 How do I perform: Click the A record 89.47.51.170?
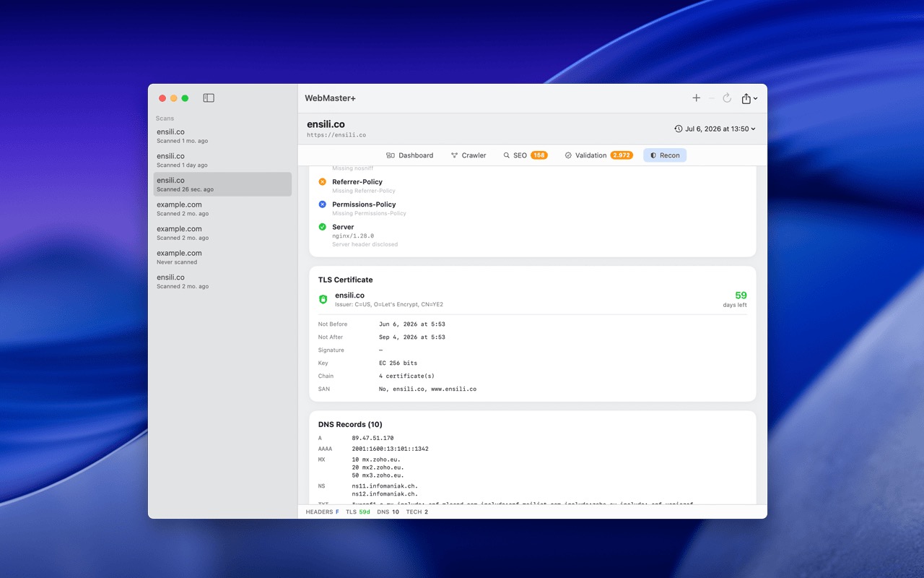click(x=372, y=439)
